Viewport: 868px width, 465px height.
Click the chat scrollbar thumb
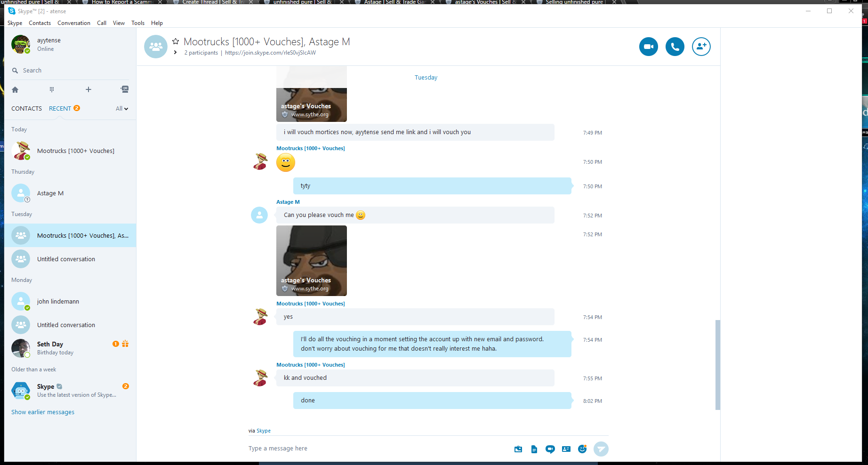[717, 365]
